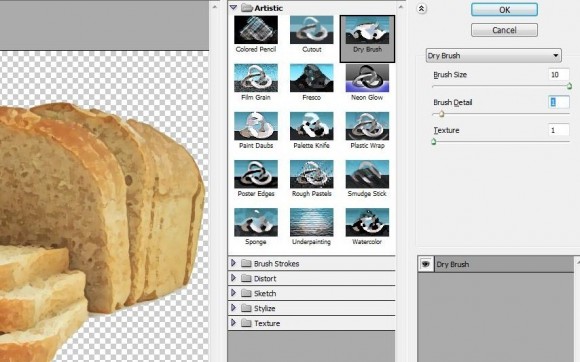Pick the Film Grain filter thumbnail
580x362 pixels.
(256, 78)
